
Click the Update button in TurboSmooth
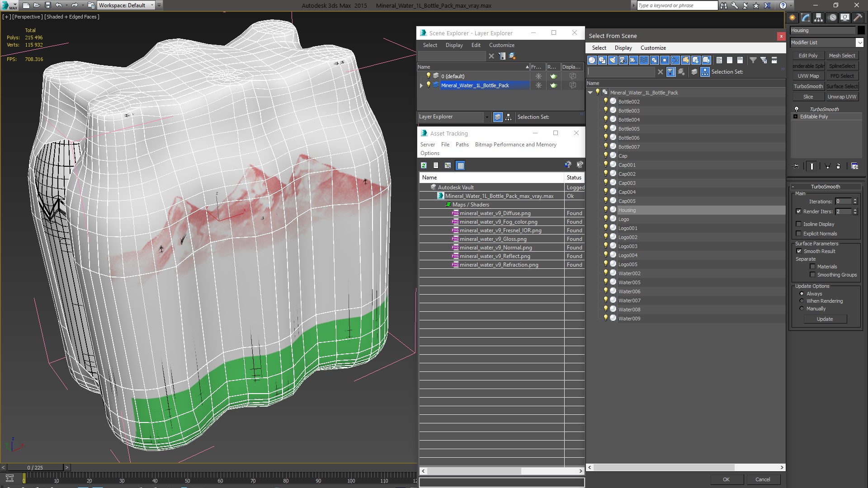(825, 319)
